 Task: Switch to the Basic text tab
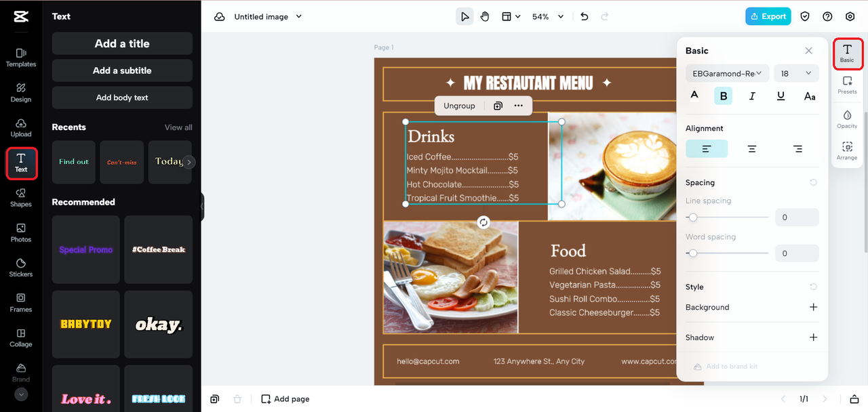(847, 54)
